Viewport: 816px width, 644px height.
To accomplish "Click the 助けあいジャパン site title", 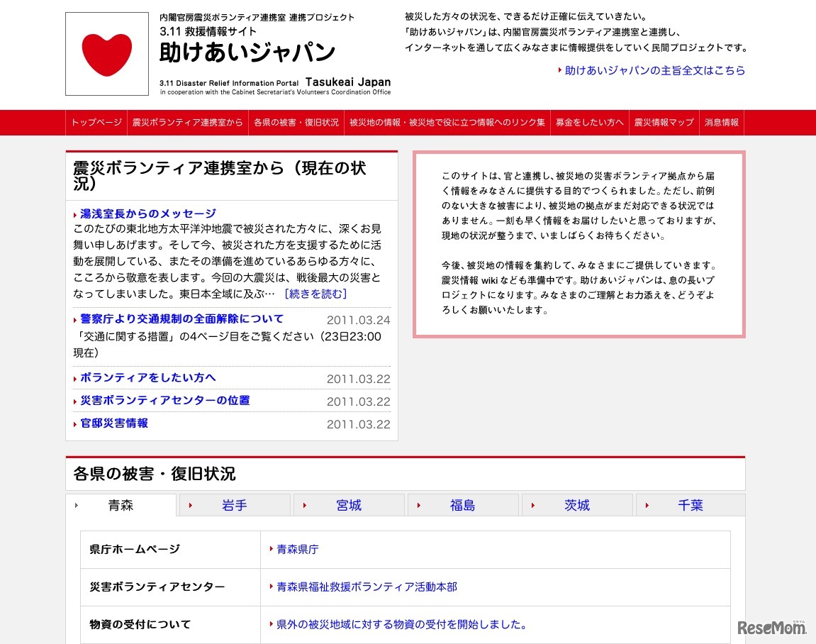I will pos(247,52).
